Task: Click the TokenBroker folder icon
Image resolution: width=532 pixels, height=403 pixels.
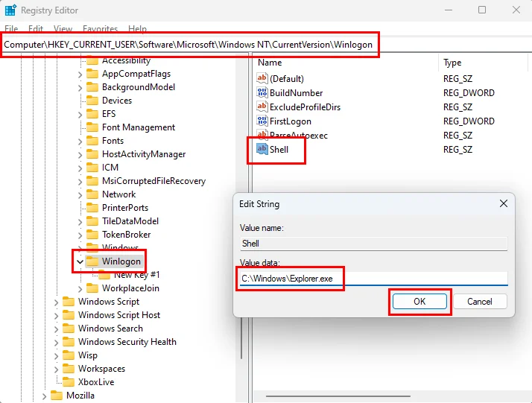Action: (92, 235)
